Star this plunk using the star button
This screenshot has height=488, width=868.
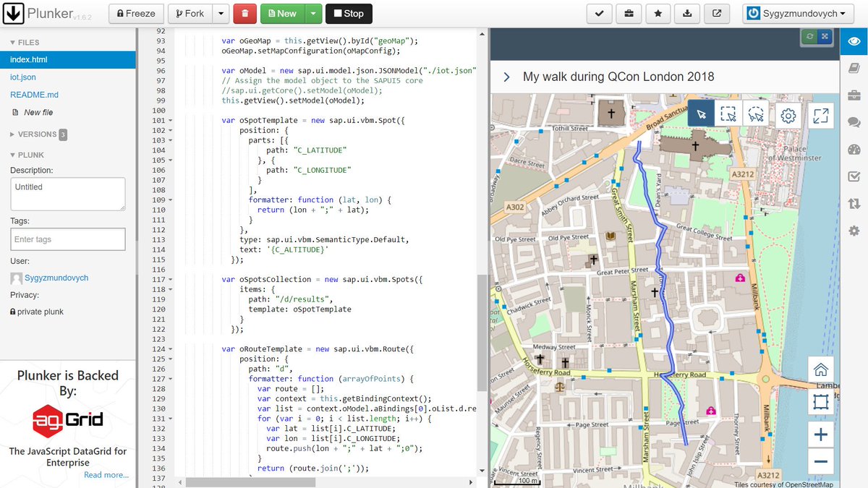tap(658, 13)
